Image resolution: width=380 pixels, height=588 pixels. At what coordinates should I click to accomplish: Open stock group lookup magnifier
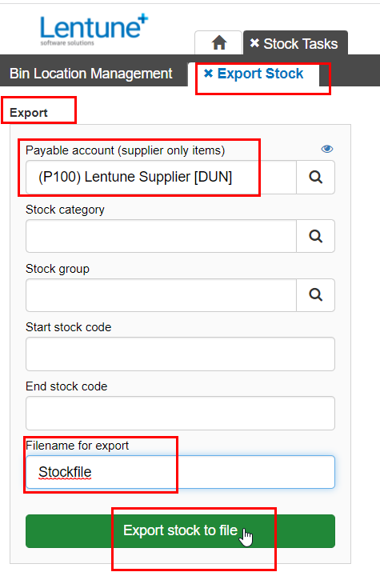coord(315,295)
